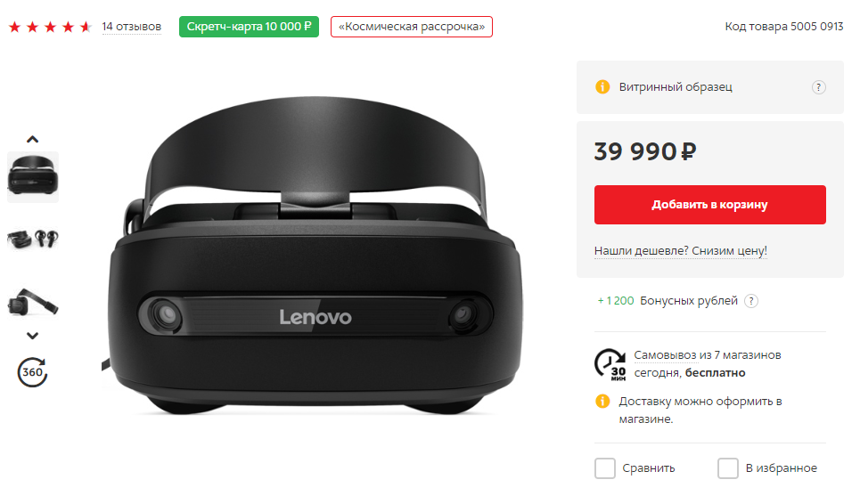Add product with Добавить в корзину button
The height and width of the screenshot is (504, 860).
click(x=709, y=204)
